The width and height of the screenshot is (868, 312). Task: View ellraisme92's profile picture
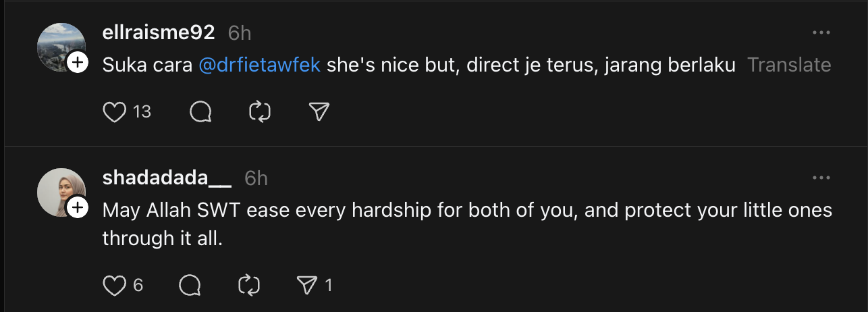(x=58, y=45)
